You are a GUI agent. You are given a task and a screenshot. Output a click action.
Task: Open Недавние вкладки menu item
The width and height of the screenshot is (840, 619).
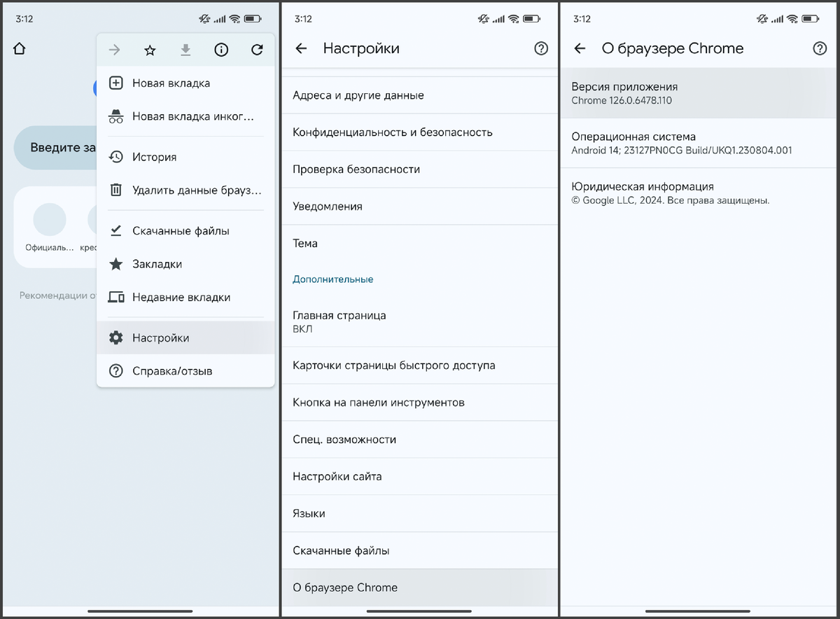185,297
